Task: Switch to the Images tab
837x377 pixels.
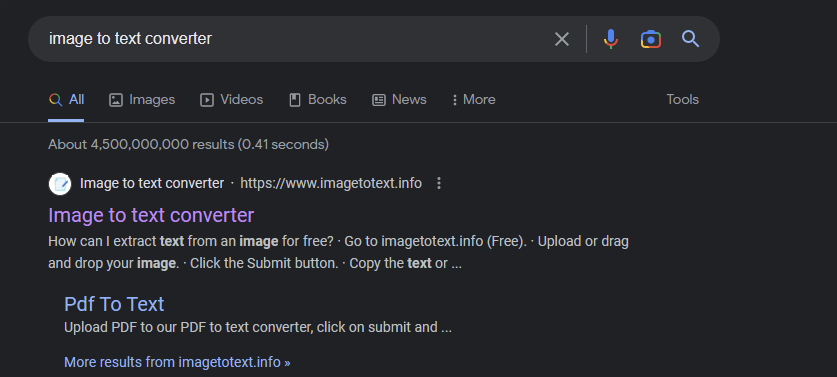Action: click(x=142, y=100)
